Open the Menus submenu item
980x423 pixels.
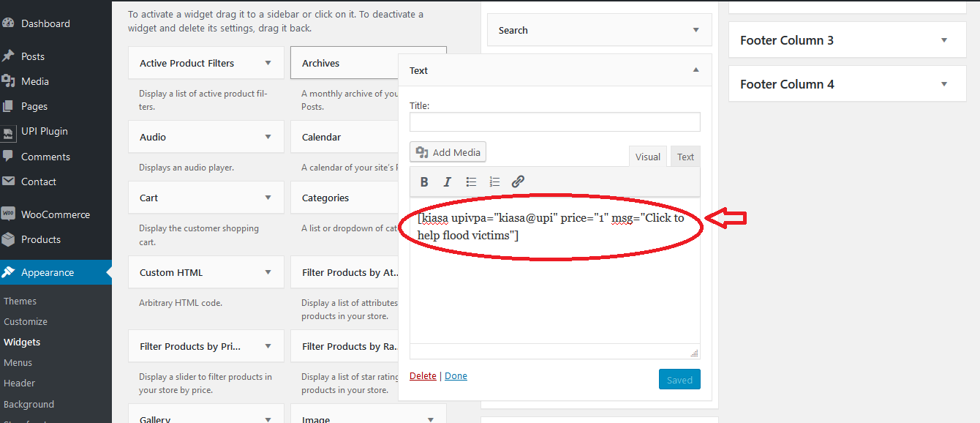[18, 362]
